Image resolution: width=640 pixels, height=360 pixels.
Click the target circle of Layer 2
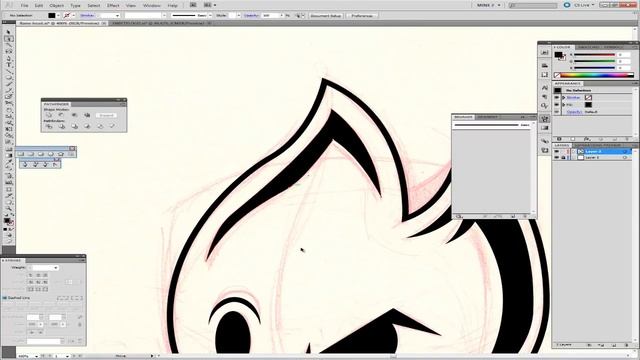pyautogui.click(x=625, y=151)
